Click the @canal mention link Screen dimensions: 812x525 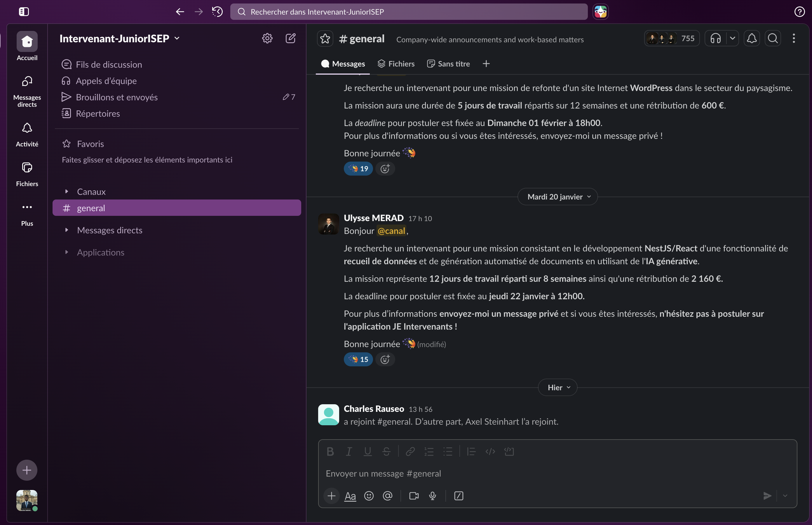click(x=392, y=230)
